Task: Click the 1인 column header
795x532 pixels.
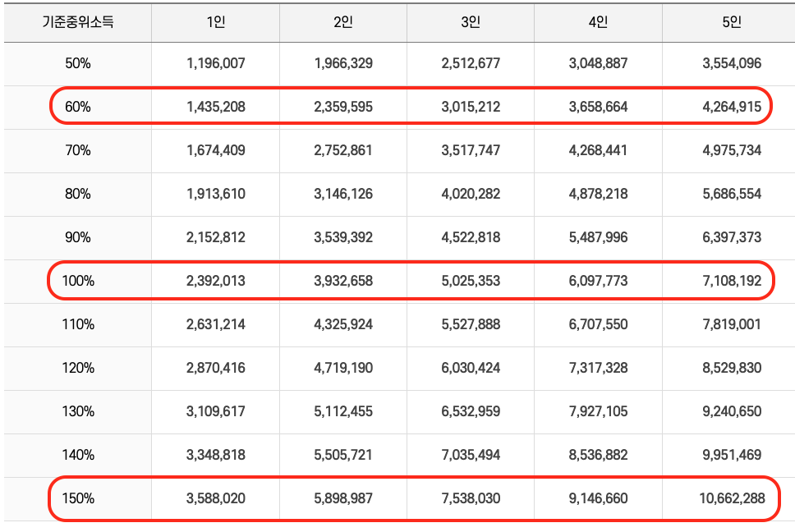Action: click(215, 22)
